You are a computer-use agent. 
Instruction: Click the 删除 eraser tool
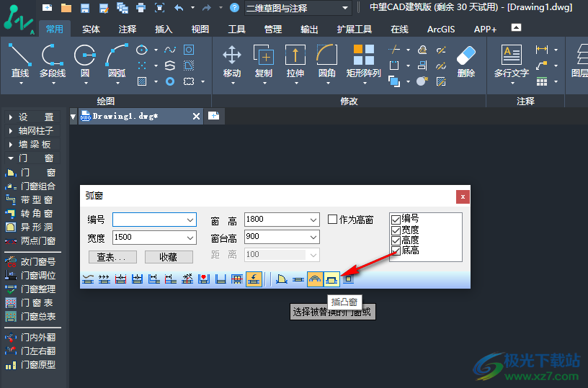[x=466, y=62]
